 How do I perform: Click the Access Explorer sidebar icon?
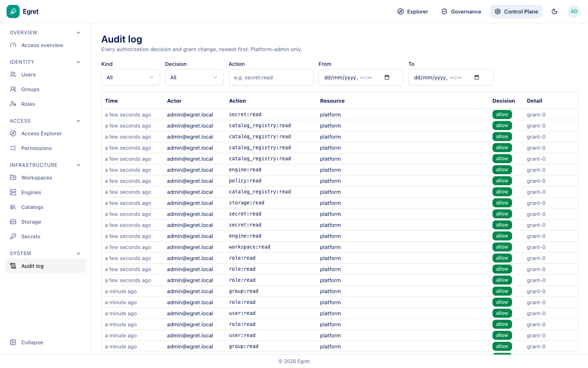tap(13, 134)
